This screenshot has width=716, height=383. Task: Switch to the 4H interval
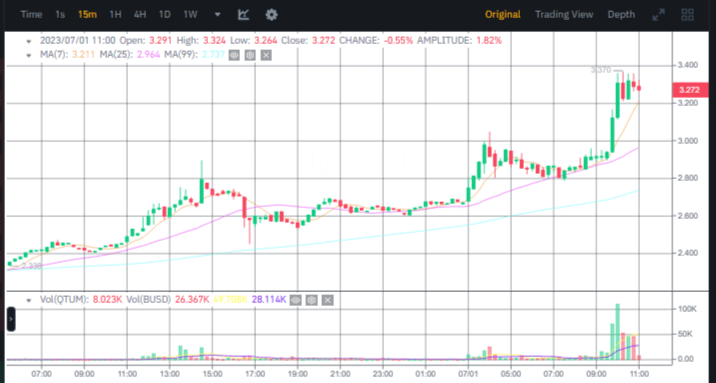140,15
